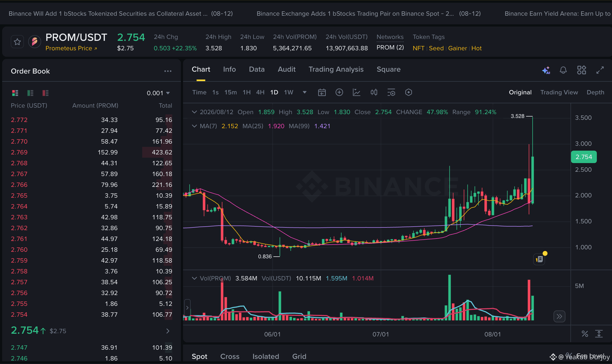
Task: Open Order Book more options menu
Action: tap(168, 71)
